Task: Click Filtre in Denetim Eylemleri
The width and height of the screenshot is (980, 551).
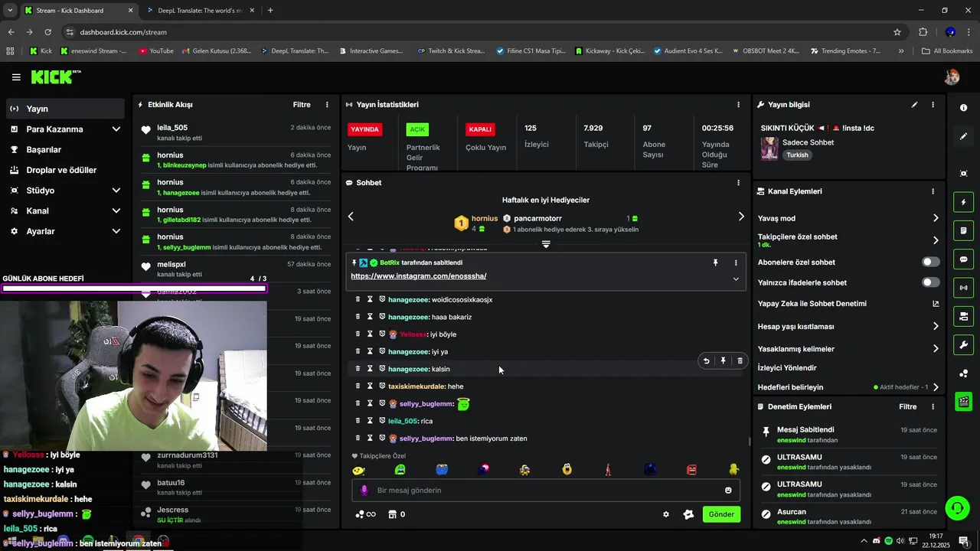Action: pos(907,407)
